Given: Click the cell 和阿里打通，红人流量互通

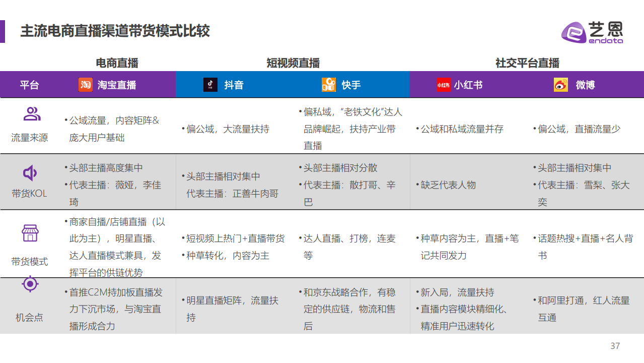Looking at the screenshot, I should (x=582, y=309).
